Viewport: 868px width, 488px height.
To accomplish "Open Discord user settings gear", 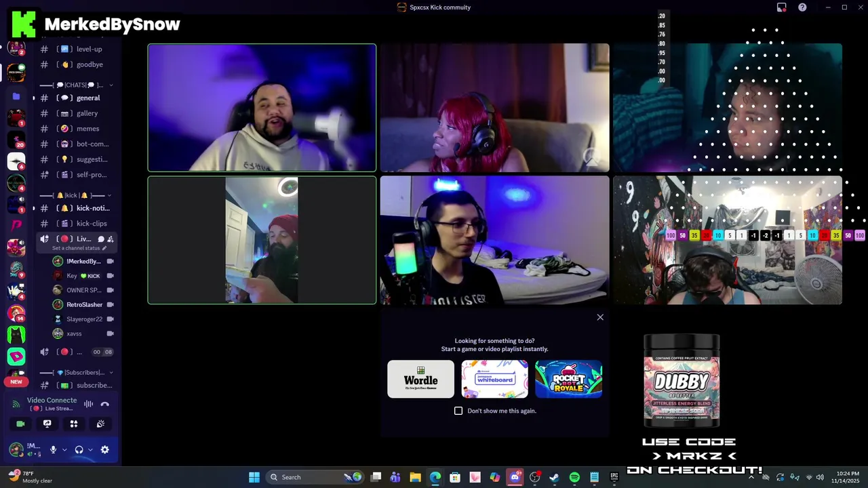I will [x=105, y=449].
